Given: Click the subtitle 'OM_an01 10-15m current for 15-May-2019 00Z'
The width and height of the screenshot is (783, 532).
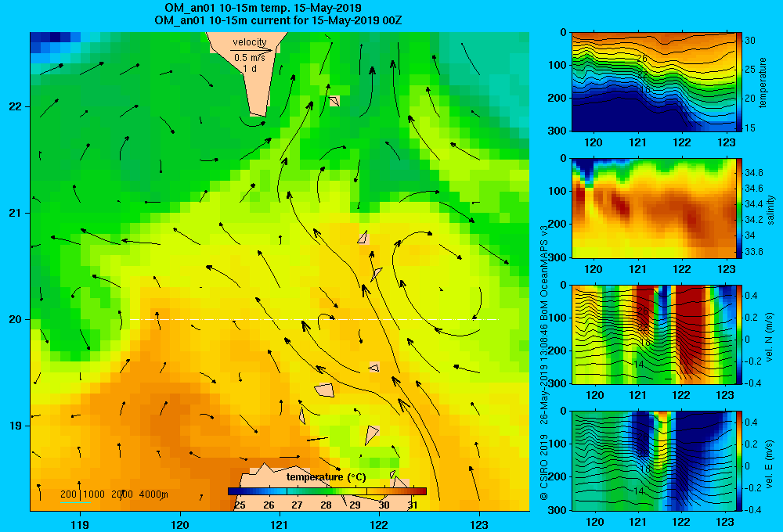Looking at the screenshot, I should [x=278, y=20].
